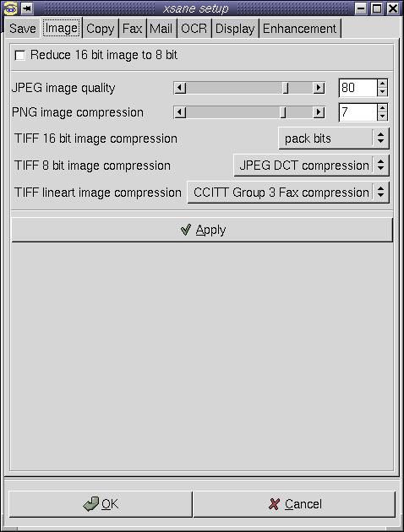Open TIFF 8 bit JPEG DCT compression dropdown
This screenshot has width=404, height=532.
point(311,166)
